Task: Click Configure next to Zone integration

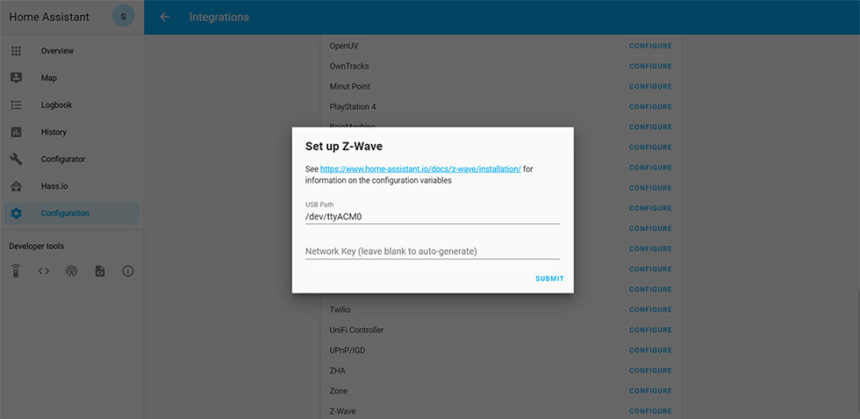Action: (x=650, y=391)
